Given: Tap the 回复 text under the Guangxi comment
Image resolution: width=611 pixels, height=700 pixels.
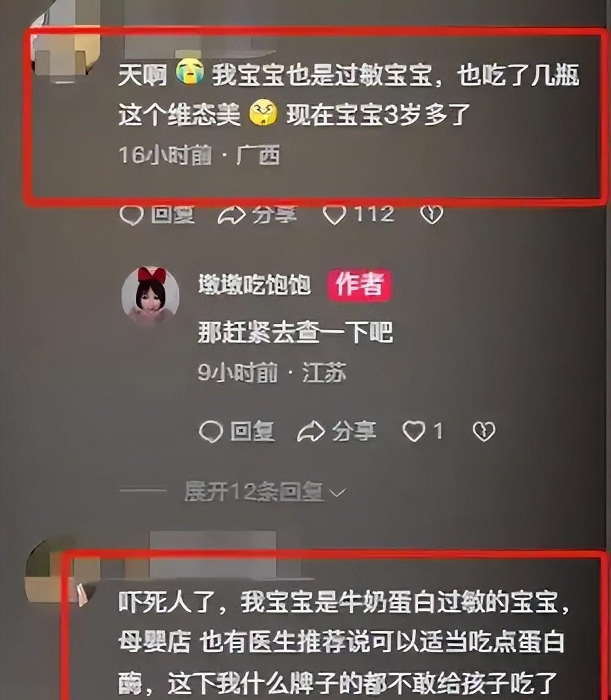Looking at the screenshot, I should [172, 215].
